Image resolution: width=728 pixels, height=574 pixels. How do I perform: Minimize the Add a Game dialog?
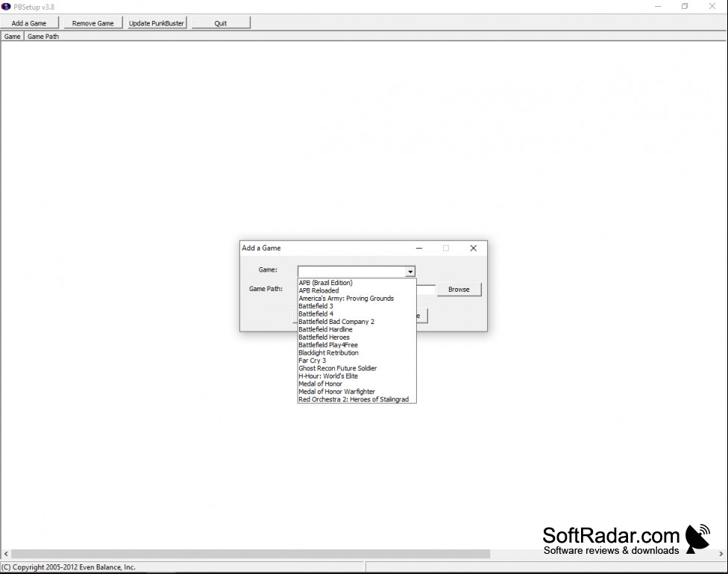click(419, 249)
